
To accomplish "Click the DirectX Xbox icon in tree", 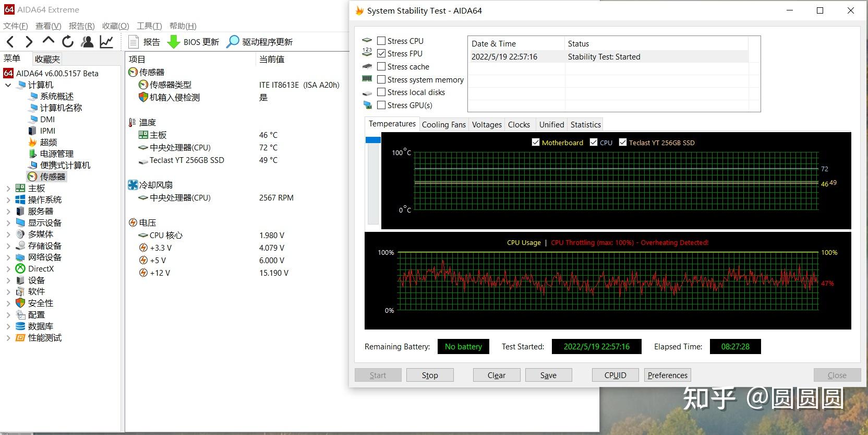I will pyautogui.click(x=20, y=268).
